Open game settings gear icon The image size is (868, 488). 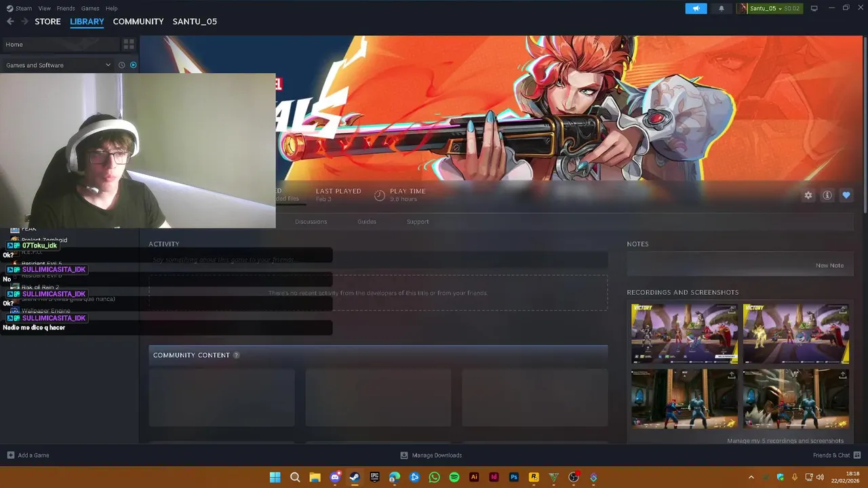point(808,195)
